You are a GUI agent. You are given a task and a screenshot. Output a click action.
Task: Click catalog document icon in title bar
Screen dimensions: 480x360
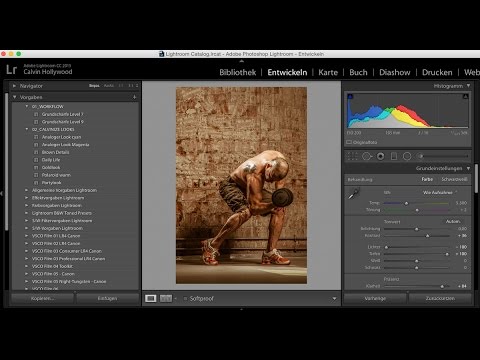(x=162, y=54)
